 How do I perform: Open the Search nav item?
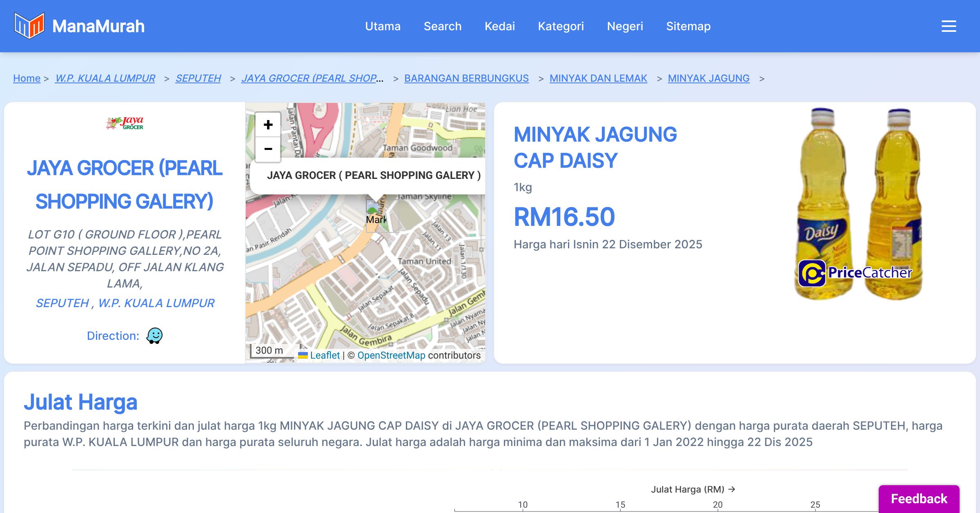(x=442, y=26)
